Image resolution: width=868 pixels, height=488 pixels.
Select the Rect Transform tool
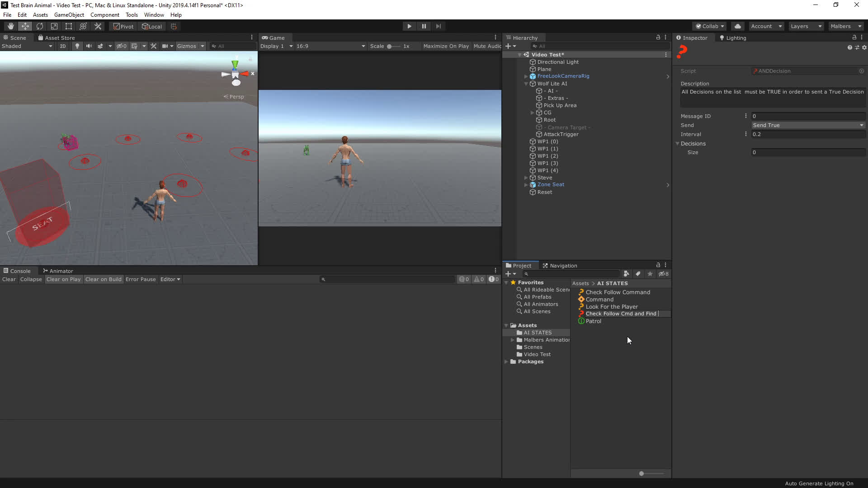[68, 26]
